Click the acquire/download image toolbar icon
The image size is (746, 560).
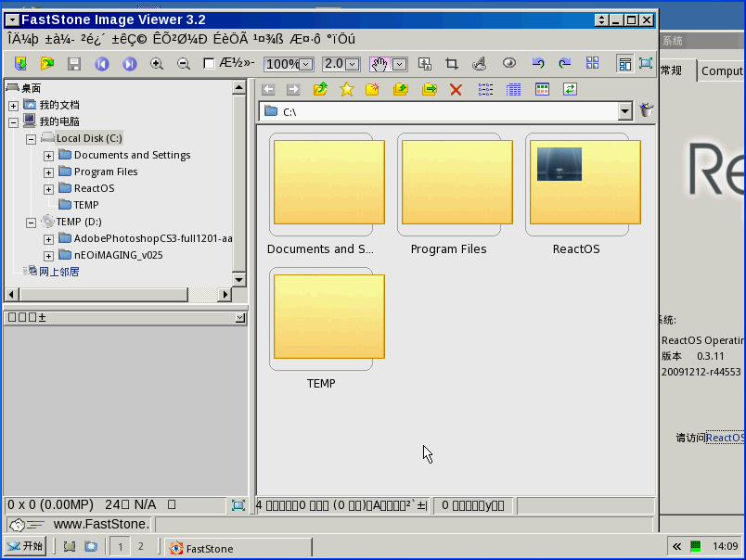(x=20, y=63)
